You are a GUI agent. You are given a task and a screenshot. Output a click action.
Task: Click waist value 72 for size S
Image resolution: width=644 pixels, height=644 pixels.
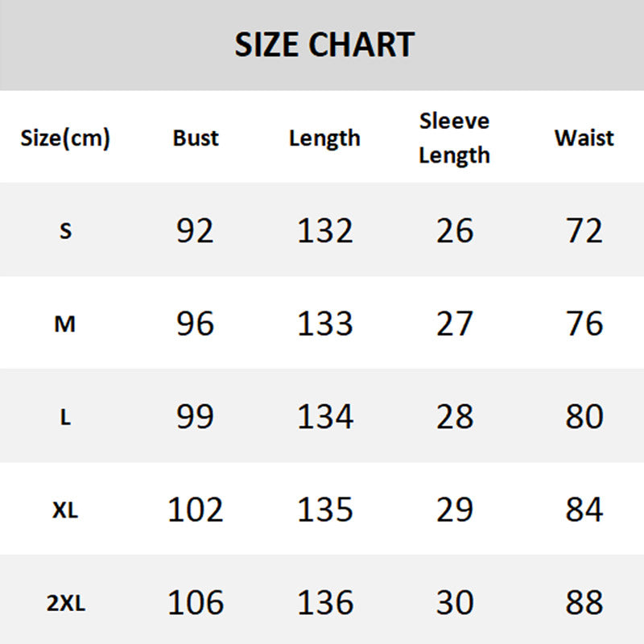584,231
